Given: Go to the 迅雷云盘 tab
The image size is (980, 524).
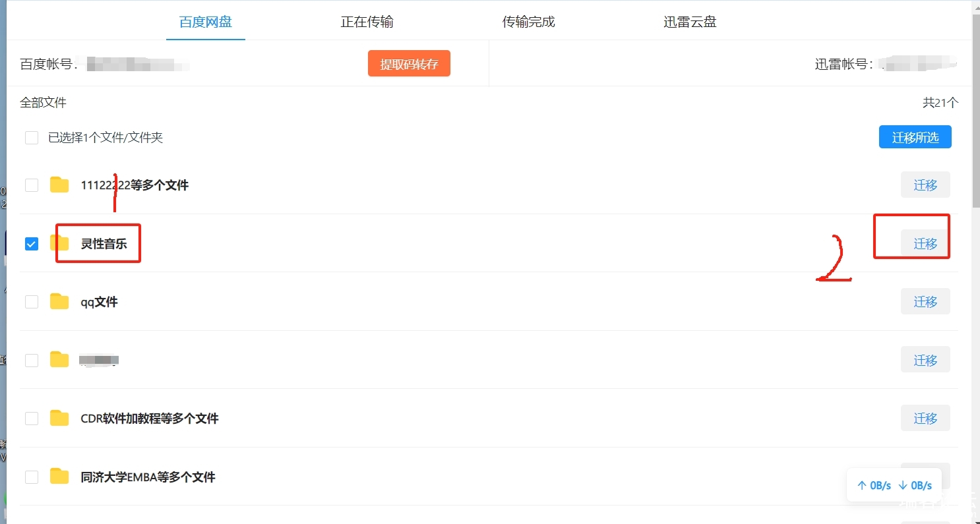Looking at the screenshot, I should tap(690, 22).
